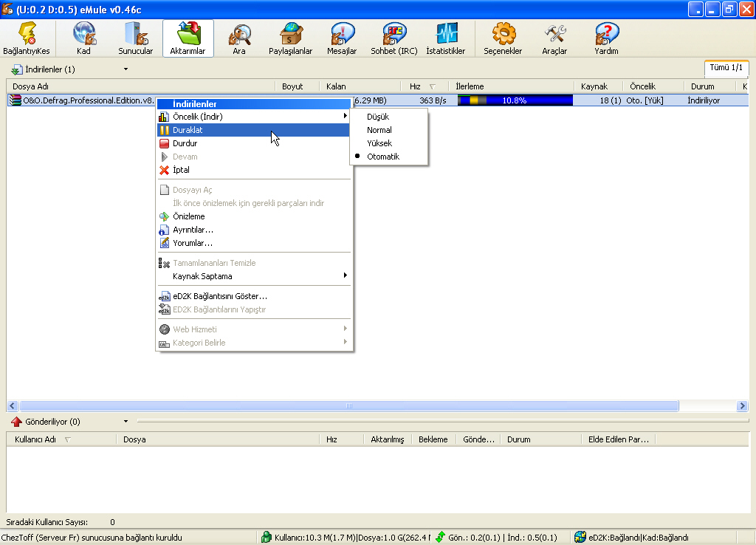
Task: Click the Önizleme preview icon
Action: 165,216
